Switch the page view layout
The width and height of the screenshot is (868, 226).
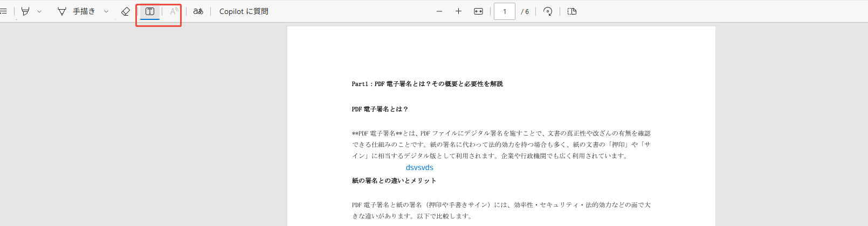572,11
